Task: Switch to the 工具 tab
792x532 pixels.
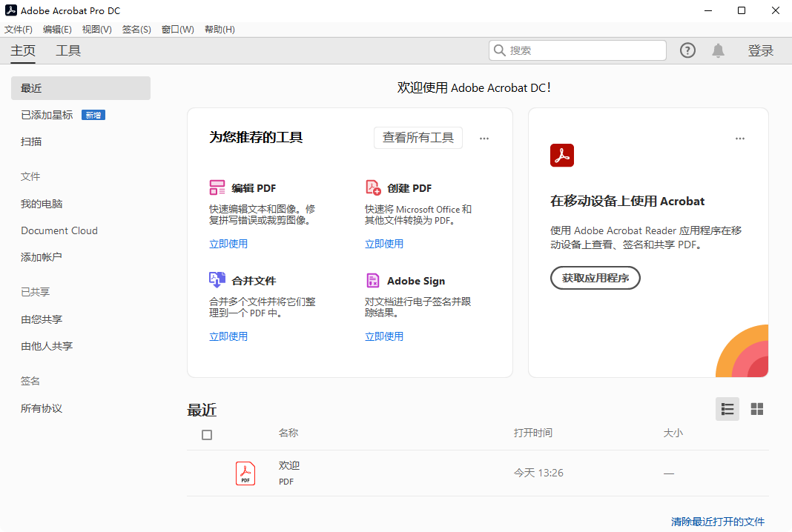Action: (x=68, y=50)
